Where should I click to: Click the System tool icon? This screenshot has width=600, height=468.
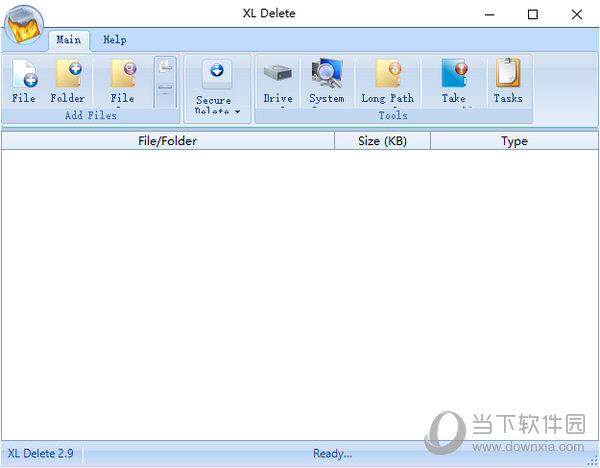(x=327, y=73)
